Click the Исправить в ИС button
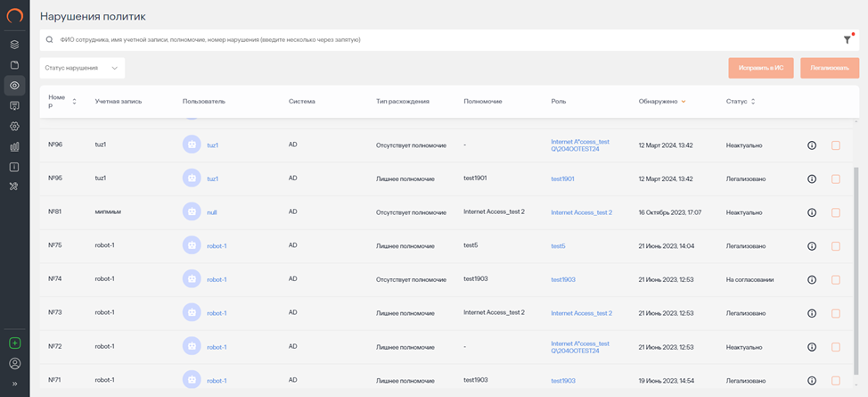Image resolution: width=868 pixels, height=397 pixels. click(x=761, y=68)
